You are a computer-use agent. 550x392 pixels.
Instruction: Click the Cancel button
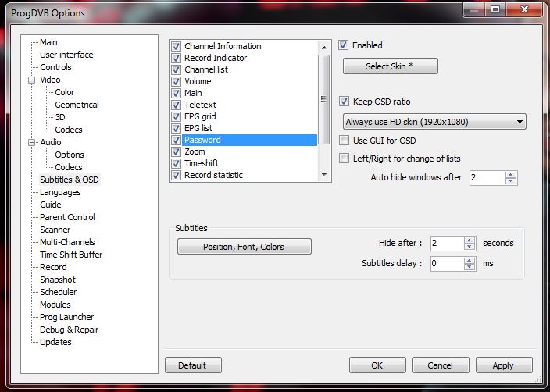[x=441, y=365]
